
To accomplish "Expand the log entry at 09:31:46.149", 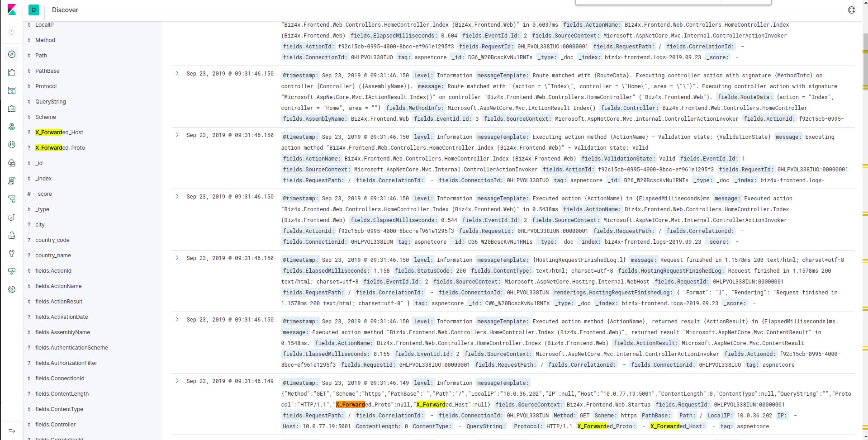I will point(176,381).
